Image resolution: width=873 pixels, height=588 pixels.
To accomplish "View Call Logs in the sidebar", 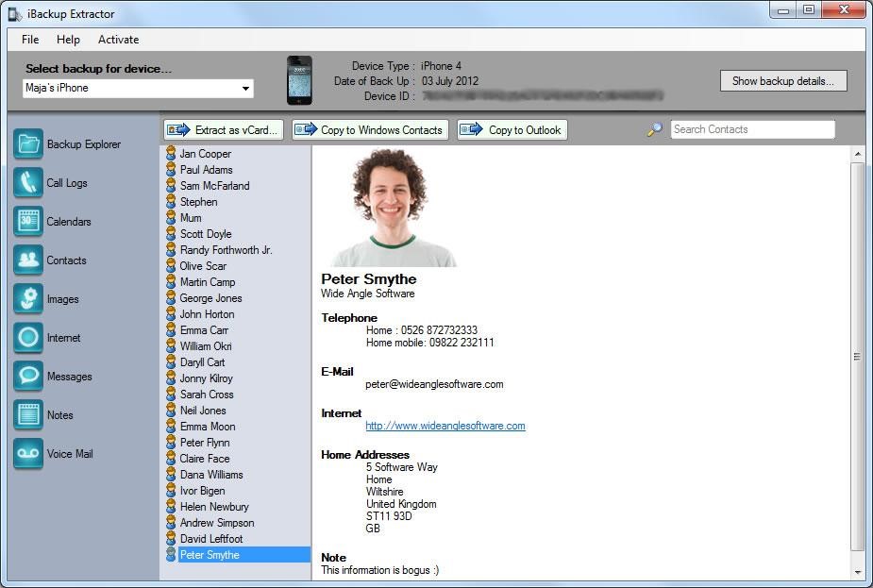I will (x=62, y=183).
